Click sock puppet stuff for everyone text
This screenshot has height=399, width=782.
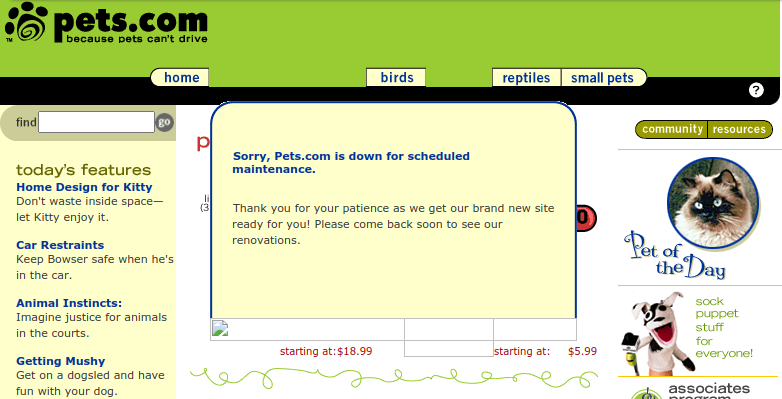tap(724, 327)
